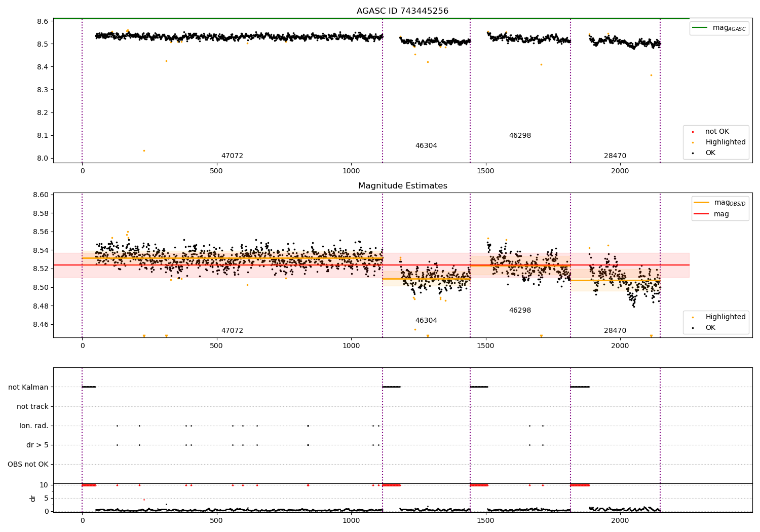This screenshot has height=532, width=760.
Task: Click the 2000 x-axis tick of the bottom plot
Action: (x=620, y=520)
